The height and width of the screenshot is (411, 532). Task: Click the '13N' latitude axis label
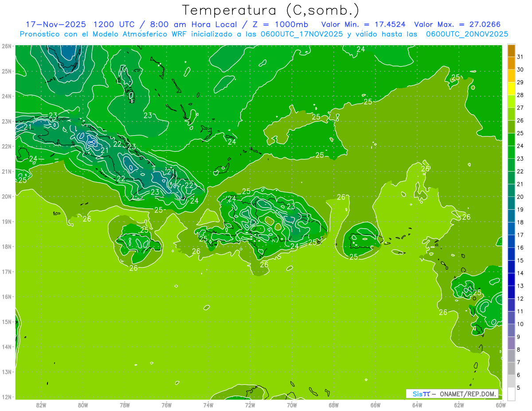point(6,372)
